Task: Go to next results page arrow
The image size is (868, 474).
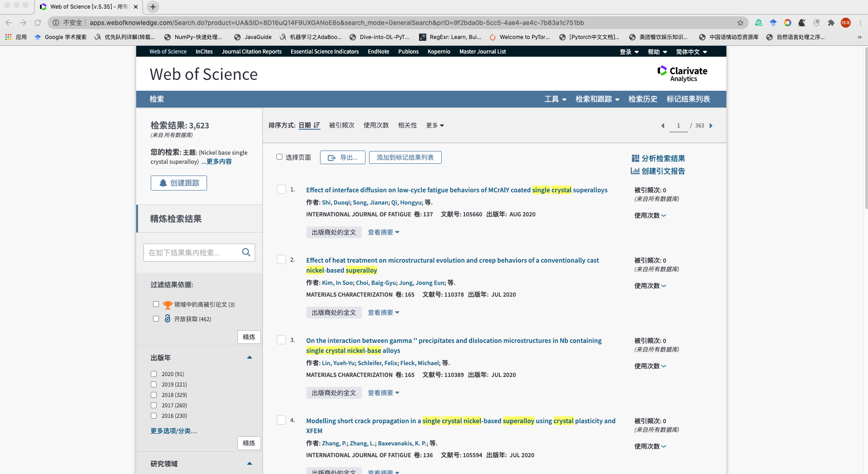Action: pyautogui.click(x=711, y=126)
